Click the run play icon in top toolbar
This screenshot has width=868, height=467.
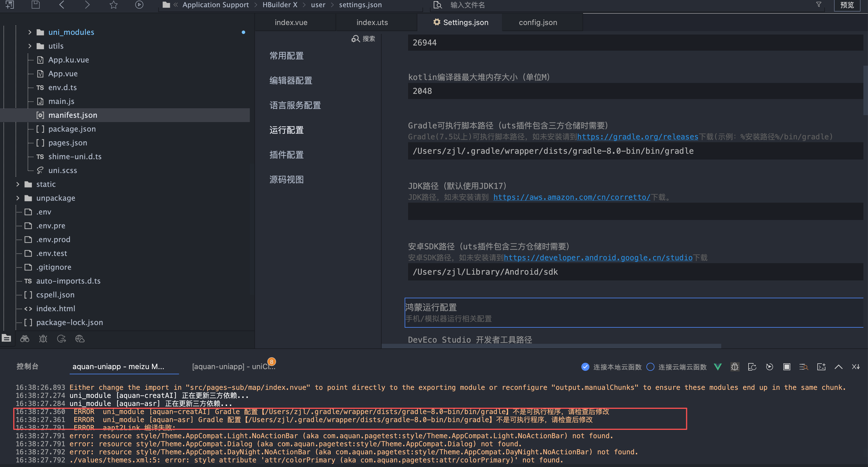[139, 5]
